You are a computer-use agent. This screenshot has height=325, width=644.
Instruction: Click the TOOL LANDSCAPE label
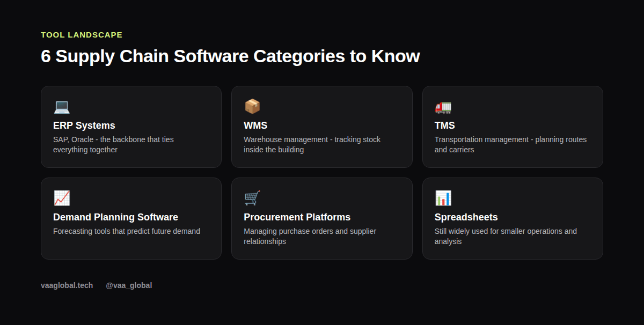pyautogui.click(x=82, y=35)
